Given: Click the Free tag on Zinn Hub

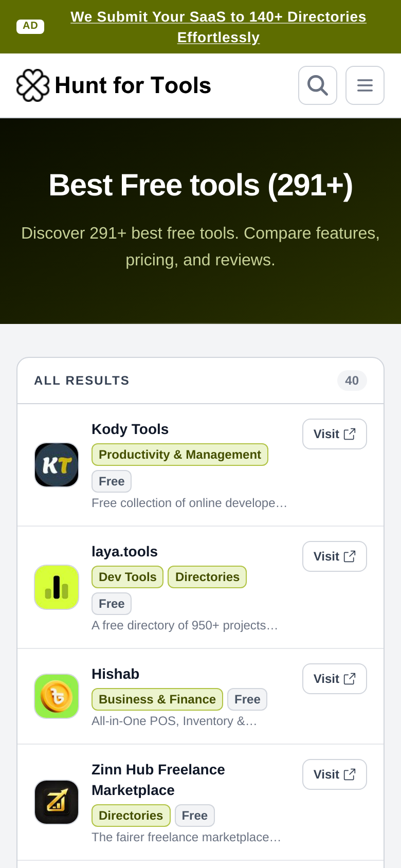Looking at the screenshot, I should coord(195,816).
